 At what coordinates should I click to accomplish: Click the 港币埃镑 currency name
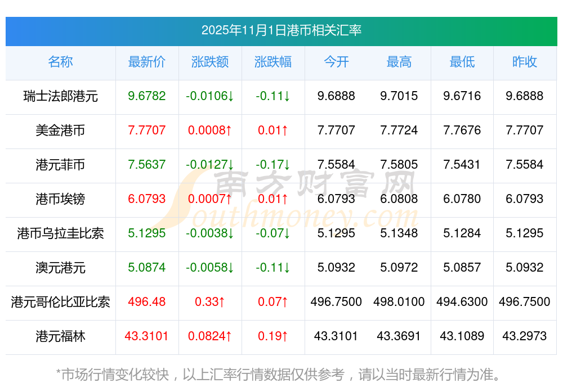click(x=60, y=199)
